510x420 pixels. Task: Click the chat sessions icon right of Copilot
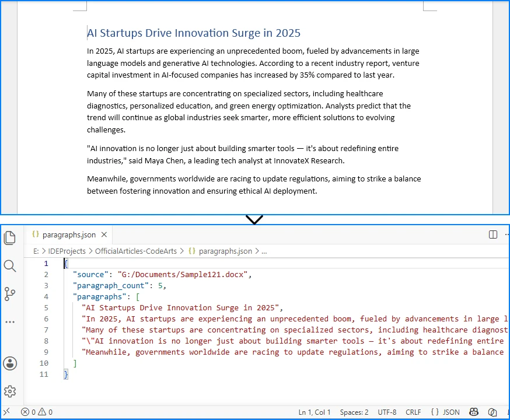pyautogui.click(x=492, y=412)
